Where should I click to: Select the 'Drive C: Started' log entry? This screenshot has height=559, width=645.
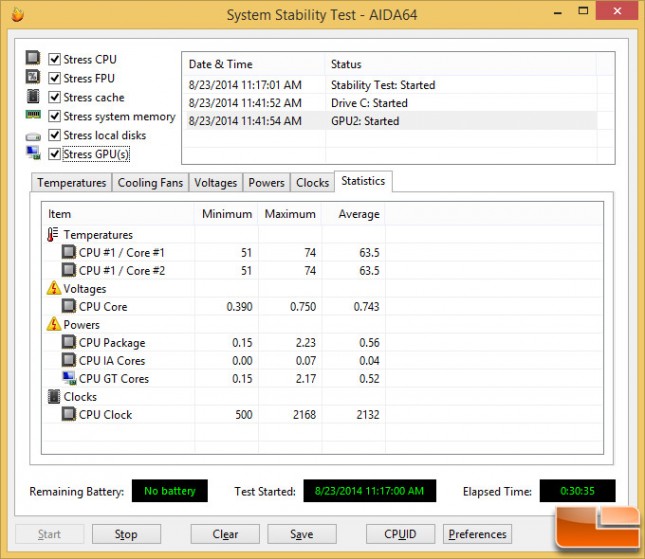point(391,103)
